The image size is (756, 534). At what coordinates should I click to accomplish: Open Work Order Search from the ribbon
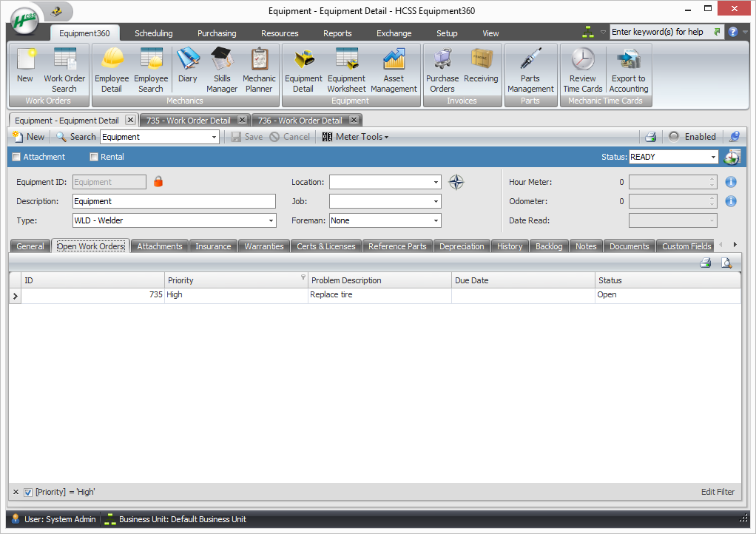click(64, 70)
